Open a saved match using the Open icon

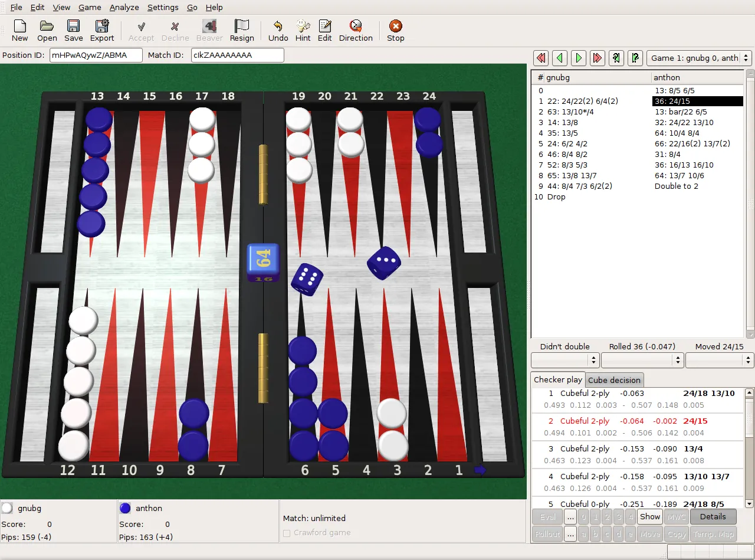[x=47, y=30]
